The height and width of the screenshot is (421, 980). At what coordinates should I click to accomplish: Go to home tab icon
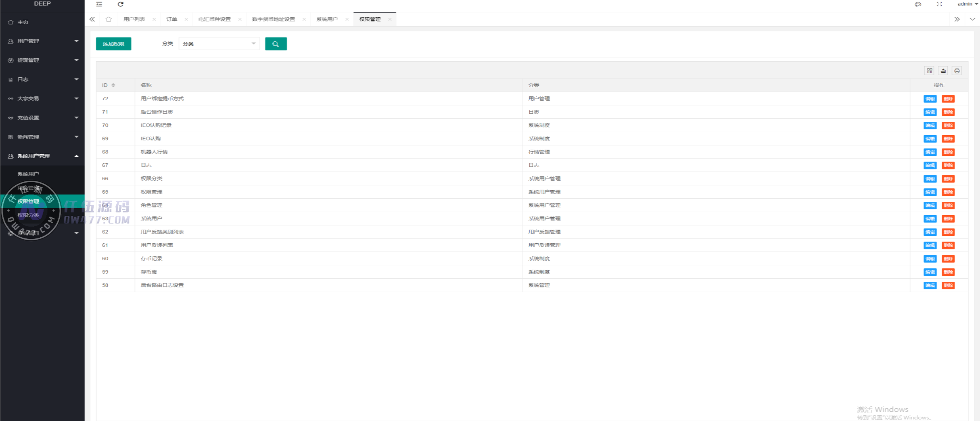tap(109, 19)
